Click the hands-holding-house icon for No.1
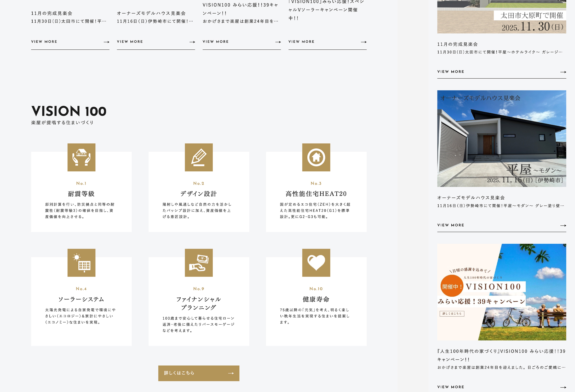575x392 pixels. coord(81,157)
